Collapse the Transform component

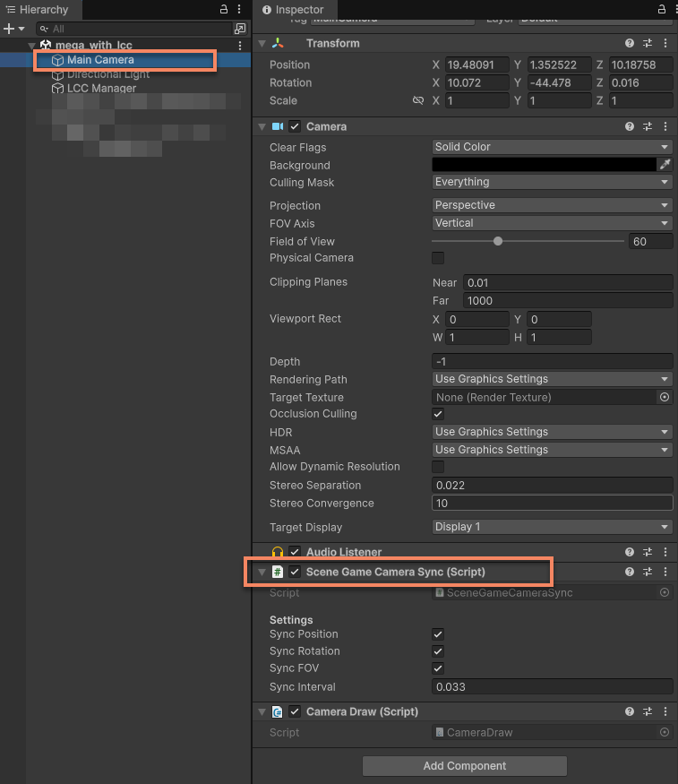pos(262,44)
